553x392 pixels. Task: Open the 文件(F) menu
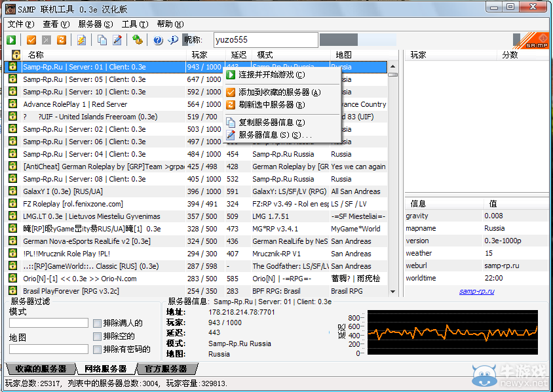pyautogui.click(x=21, y=24)
